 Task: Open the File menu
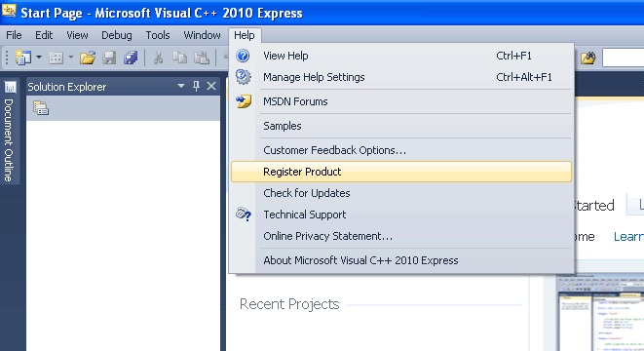pyautogui.click(x=14, y=35)
